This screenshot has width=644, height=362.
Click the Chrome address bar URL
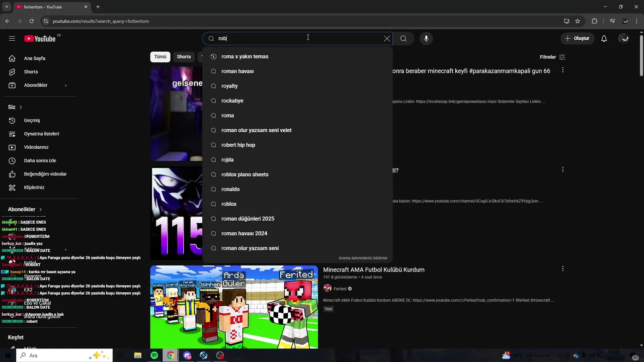click(101, 21)
